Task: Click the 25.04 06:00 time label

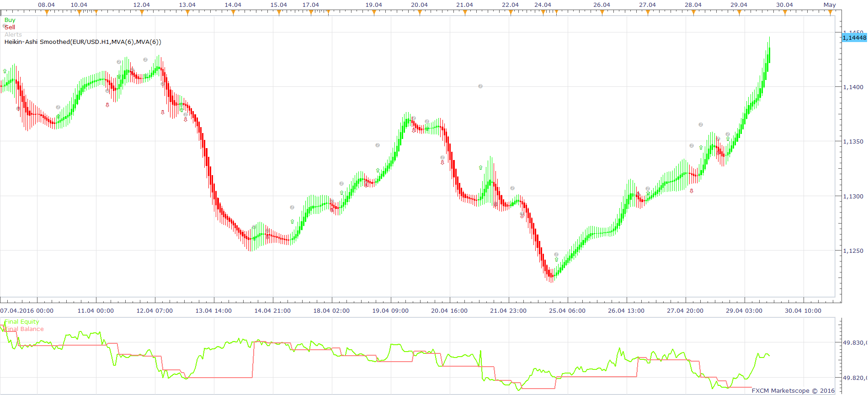Action: [x=567, y=311]
